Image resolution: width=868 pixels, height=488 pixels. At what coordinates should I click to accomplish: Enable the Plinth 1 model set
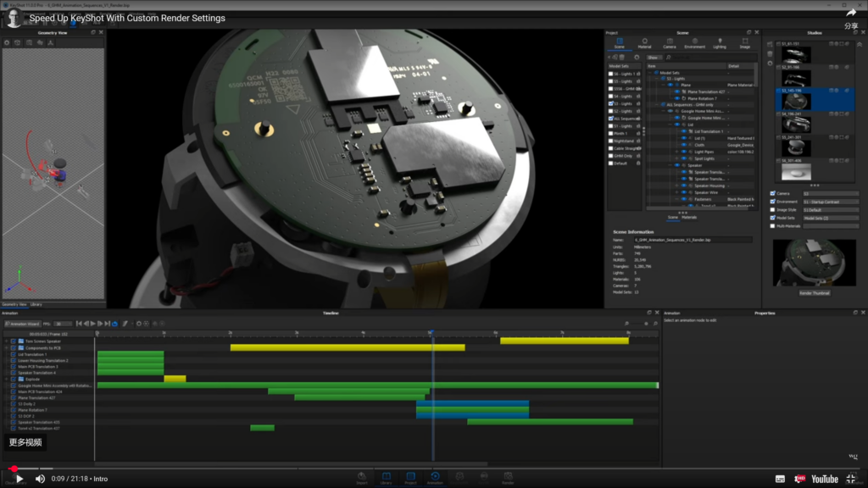(x=611, y=133)
